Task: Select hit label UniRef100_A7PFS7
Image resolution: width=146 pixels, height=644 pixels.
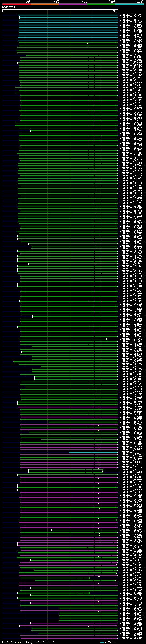Action: pos(131,75)
